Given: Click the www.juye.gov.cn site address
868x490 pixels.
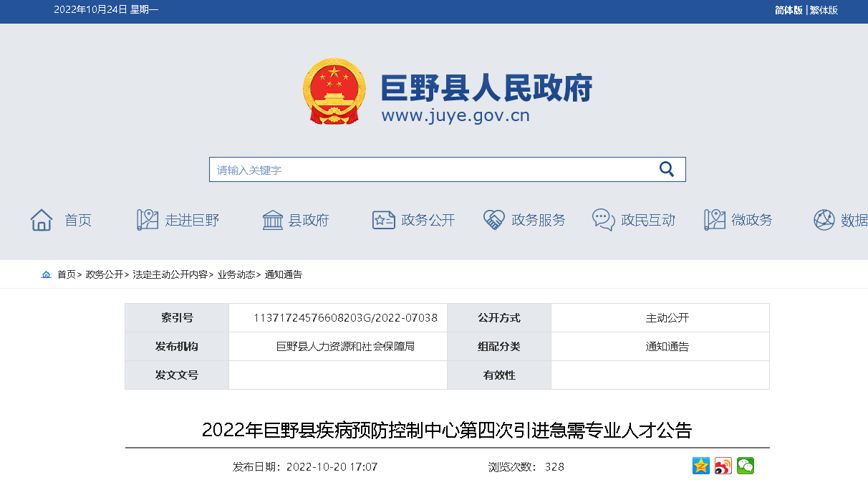Looking at the screenshot, I should pos(455,115).
